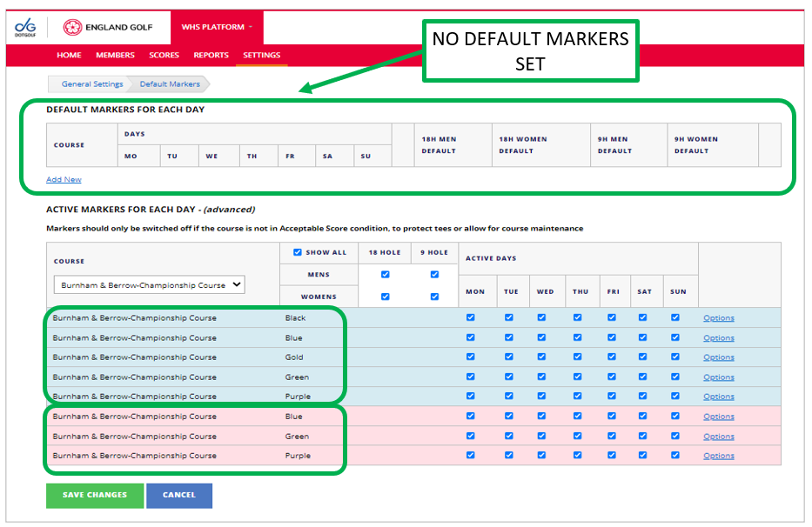Screen dimensions: 812x527
Task: Open Options for women's Green marker
Action: [719, 436]
